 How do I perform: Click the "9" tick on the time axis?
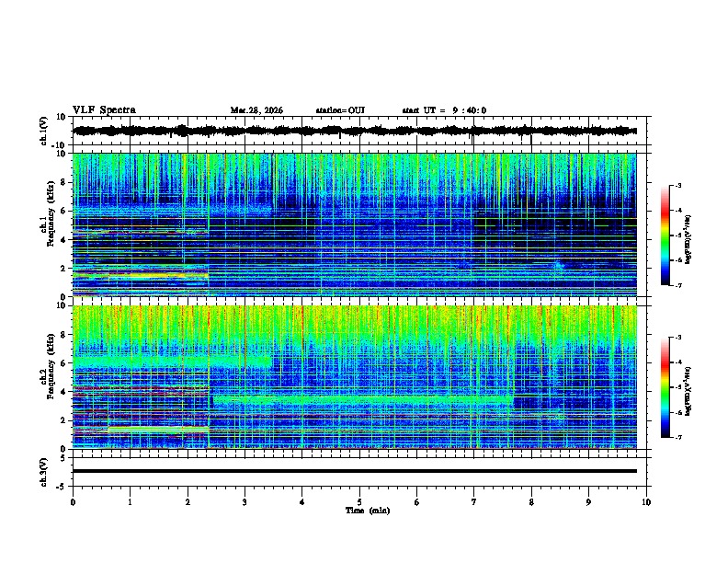[588, 502]
